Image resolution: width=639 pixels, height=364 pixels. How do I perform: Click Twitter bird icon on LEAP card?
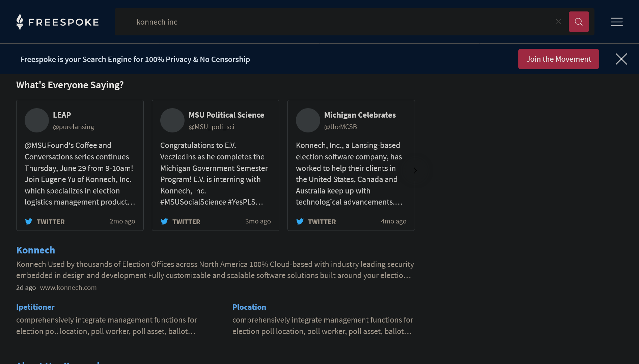tap(29, 221)
